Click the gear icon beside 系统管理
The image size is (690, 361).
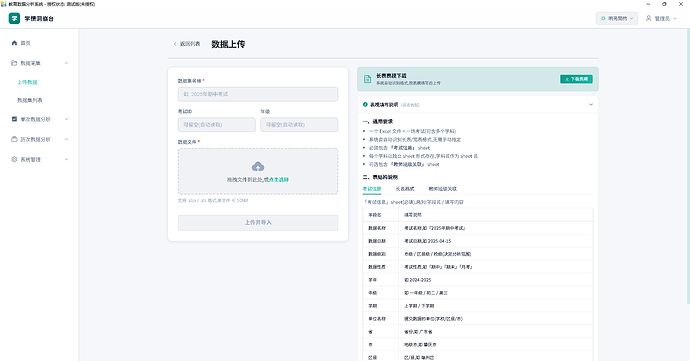[x=14, y=159]
